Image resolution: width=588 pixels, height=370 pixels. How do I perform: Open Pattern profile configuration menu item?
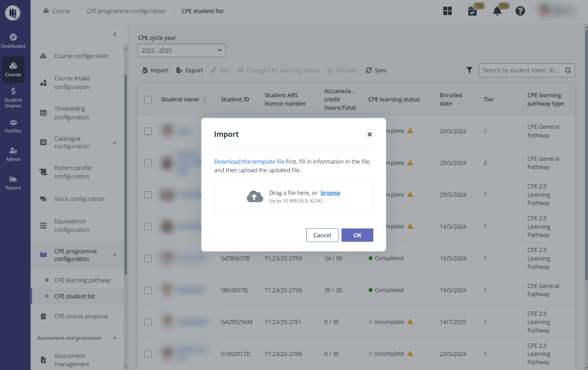77,172
